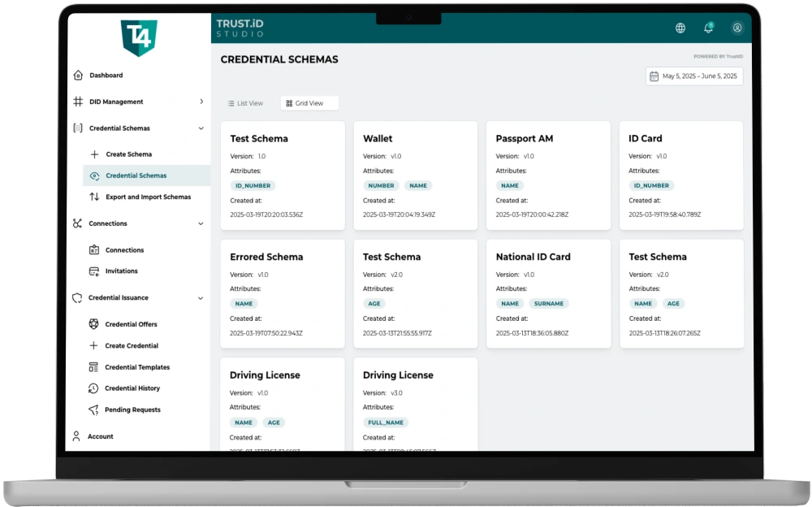Click the globe language icon
The height and width of the screenshot is (507, 812).
680,28
